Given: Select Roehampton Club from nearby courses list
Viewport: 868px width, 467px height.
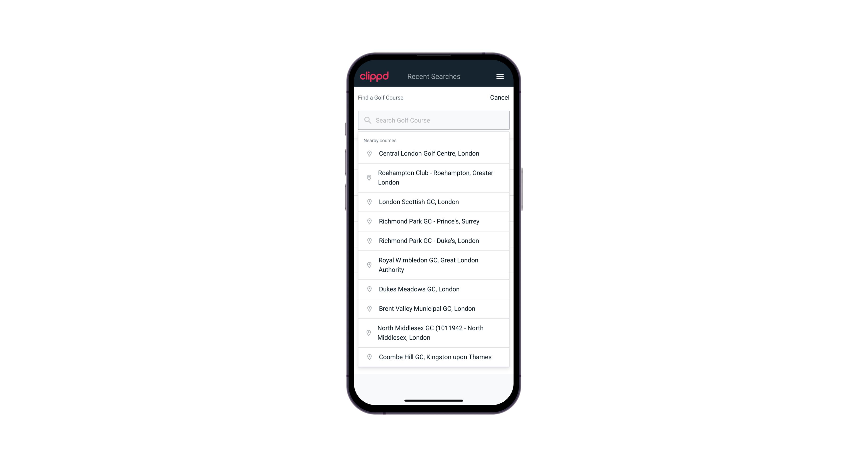Looking at the screenshot, I should (434, 178).
